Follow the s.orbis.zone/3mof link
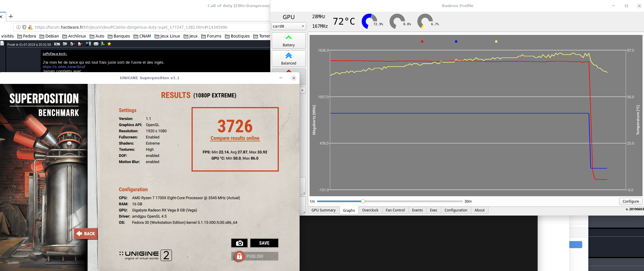 [64, 67]
